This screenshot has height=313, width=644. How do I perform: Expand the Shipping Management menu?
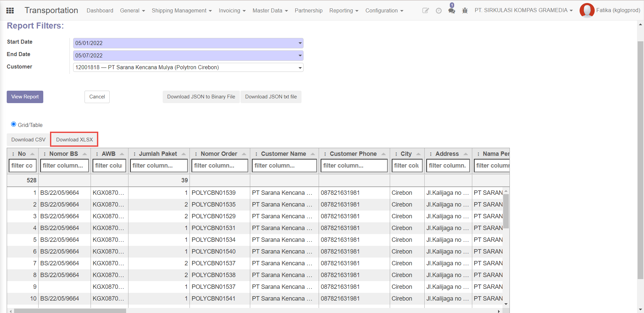pyautogui.click(x=182, y=10)
